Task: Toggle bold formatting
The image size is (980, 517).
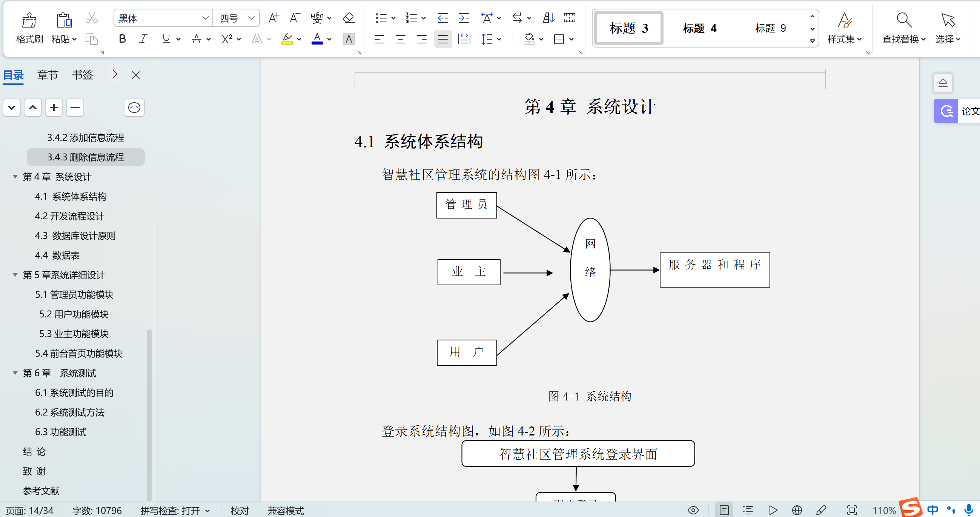Action: [x=122, y=38]
